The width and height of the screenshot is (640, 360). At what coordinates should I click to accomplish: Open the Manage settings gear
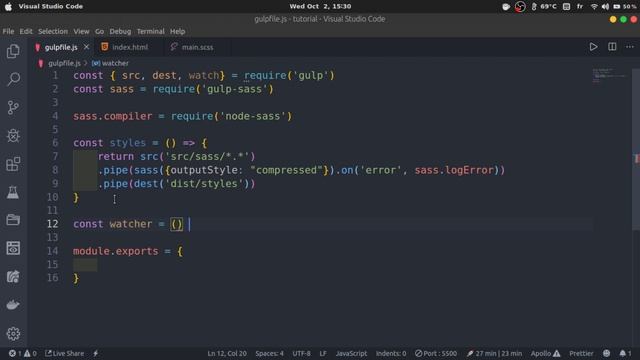pos(13,333)
